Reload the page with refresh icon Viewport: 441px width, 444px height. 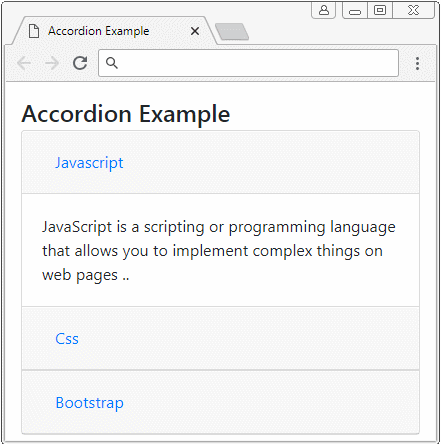(x=80, y=63)
